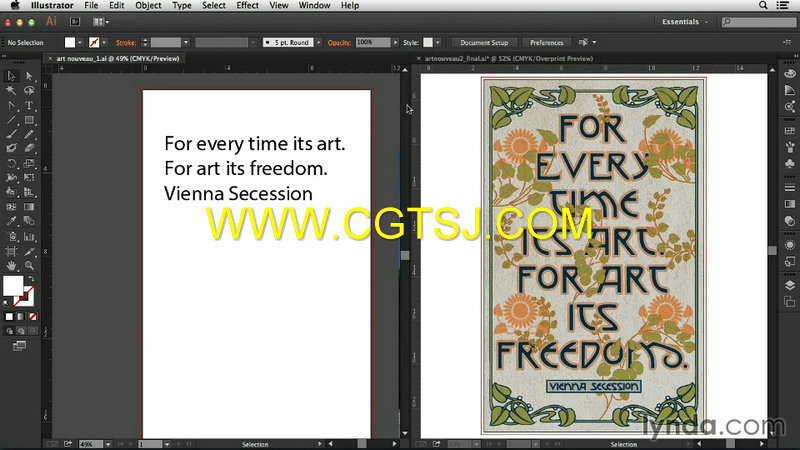Set paint mode to Color
This screenshot has height=450, width=800.
(x=9, y=317)
